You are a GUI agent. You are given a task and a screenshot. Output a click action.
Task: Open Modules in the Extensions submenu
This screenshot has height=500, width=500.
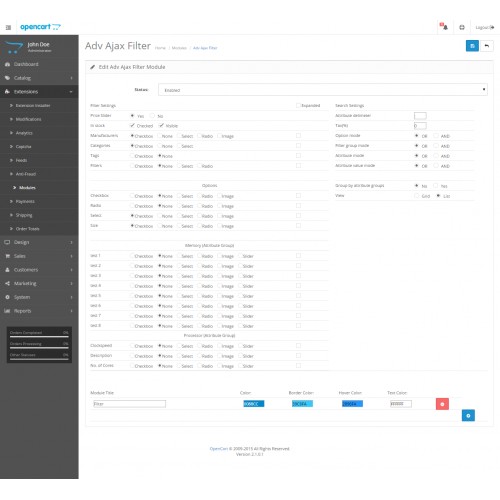coord(27,188)
